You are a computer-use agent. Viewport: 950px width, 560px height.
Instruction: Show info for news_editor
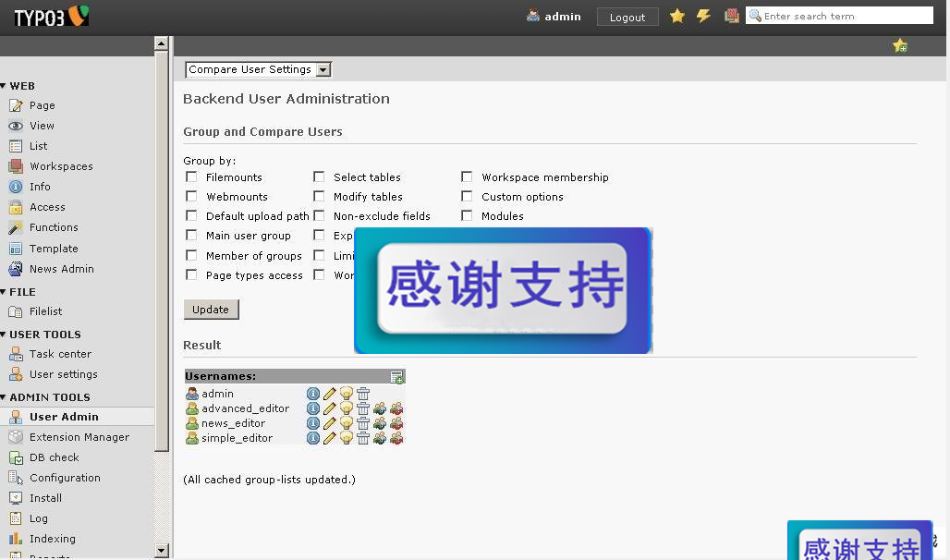[312, 423]
